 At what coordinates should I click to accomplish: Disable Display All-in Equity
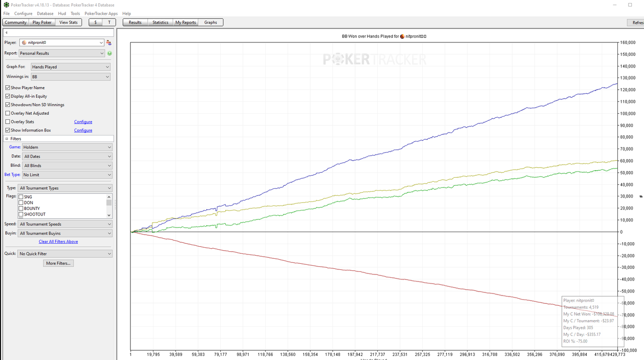8,96
